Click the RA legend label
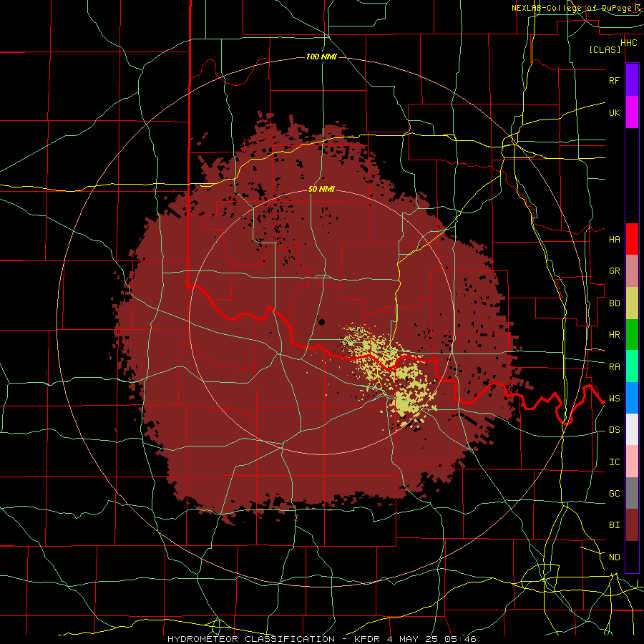The width and height of the screenshot is (644, 644). 614,366
